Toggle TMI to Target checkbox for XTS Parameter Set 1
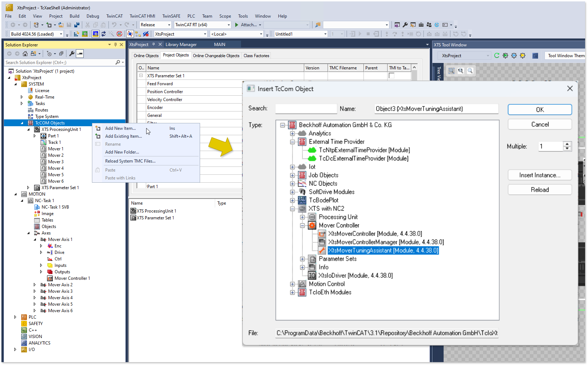The image size is (588, 365). [x=392, y=76]
